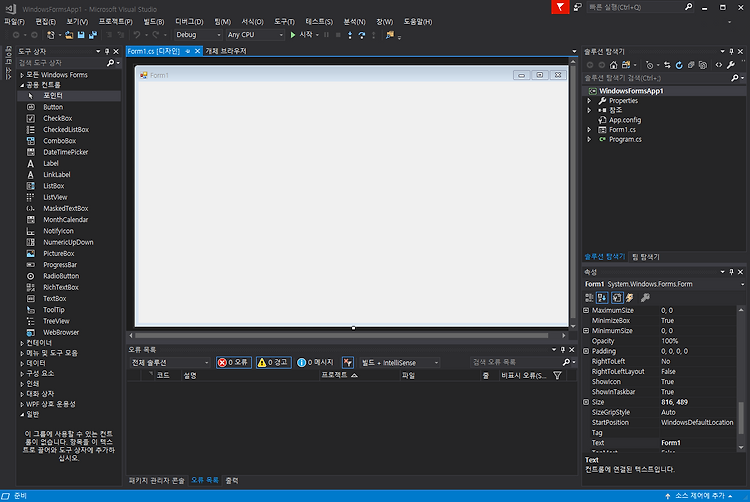Click the toolbox search magnifier icon
Screen dimensions: 750x502
110,63
